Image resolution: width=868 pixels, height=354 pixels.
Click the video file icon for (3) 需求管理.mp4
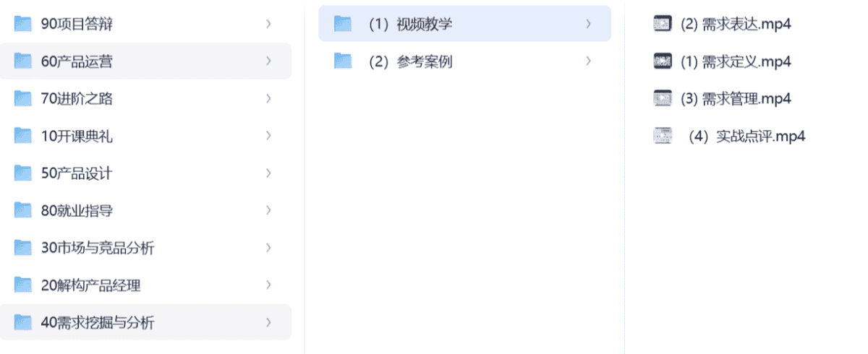click(x=661, y=98)
